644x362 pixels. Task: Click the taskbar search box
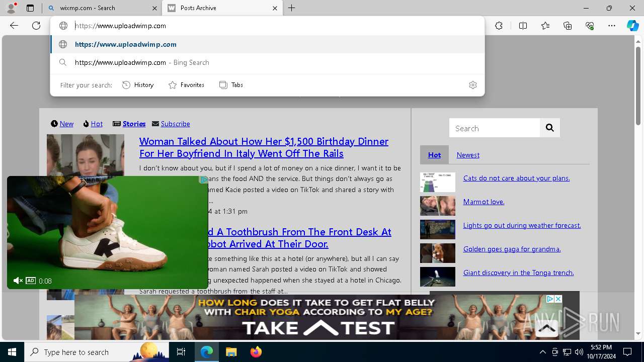coord(97,352)
